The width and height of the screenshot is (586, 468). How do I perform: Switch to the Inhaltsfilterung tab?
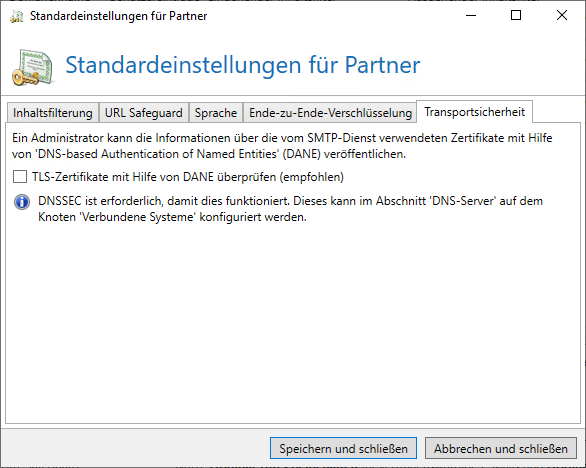pos(52,113)
